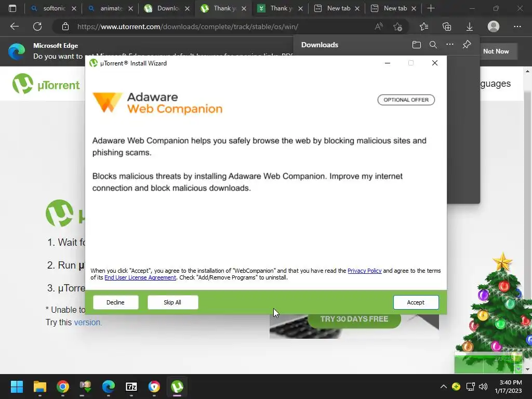Viewport: 532px width, 399px height.
Task: Open the Edge profile avatar
Action: click(x=494, y=26)
